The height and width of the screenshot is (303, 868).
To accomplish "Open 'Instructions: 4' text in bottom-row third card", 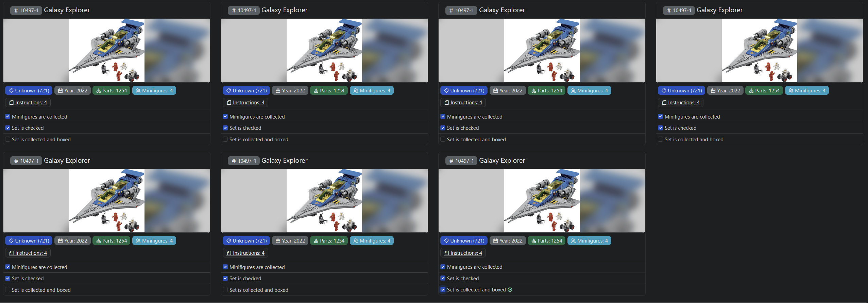I will pos(466,253).
